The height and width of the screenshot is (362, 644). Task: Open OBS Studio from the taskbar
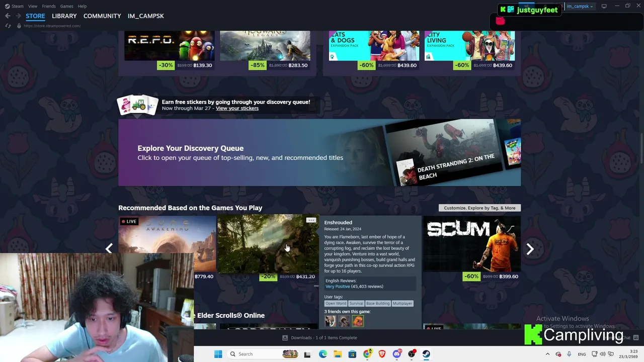tap(412, 354)
